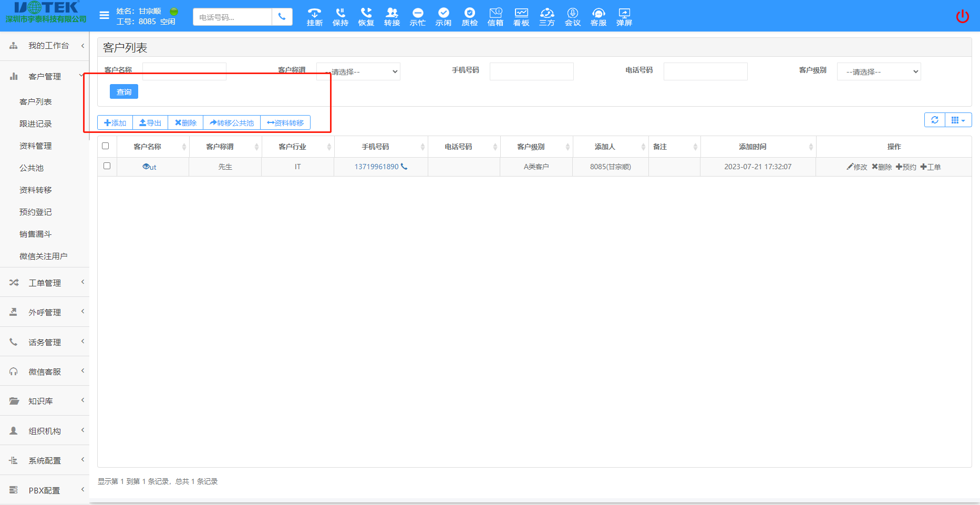Click the blue 查询 search button
Viewport: 980px width, 505px height.
124,92
